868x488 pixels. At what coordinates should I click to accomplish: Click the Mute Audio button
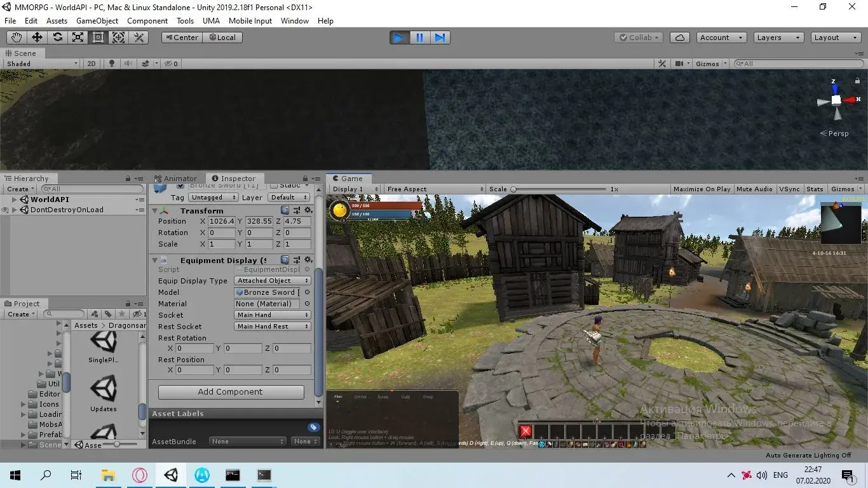[754, 189]
